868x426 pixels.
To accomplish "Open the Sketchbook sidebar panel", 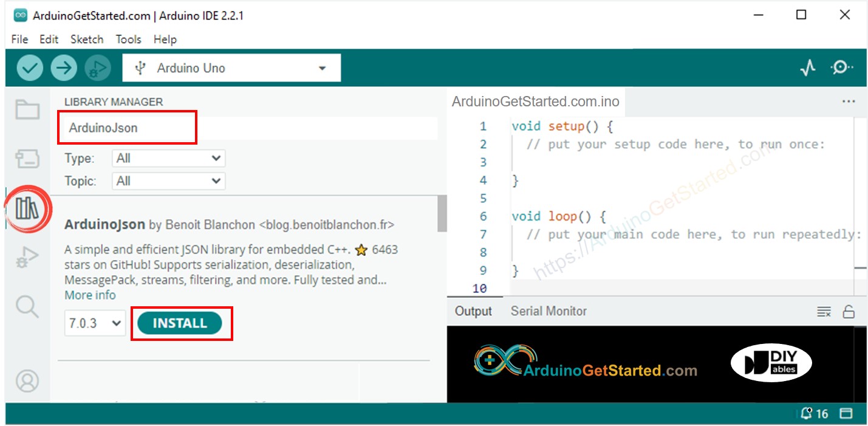I will 26,109.
